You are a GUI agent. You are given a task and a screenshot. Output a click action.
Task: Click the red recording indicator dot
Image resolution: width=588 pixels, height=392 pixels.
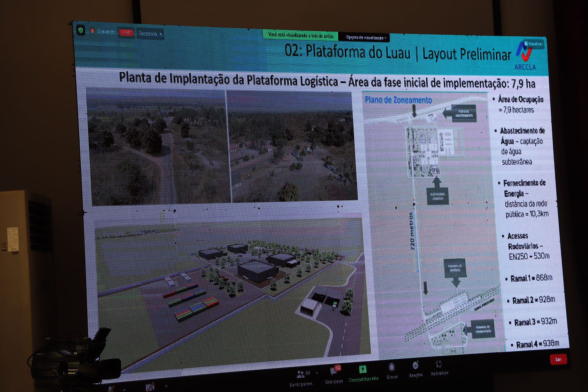93,31
